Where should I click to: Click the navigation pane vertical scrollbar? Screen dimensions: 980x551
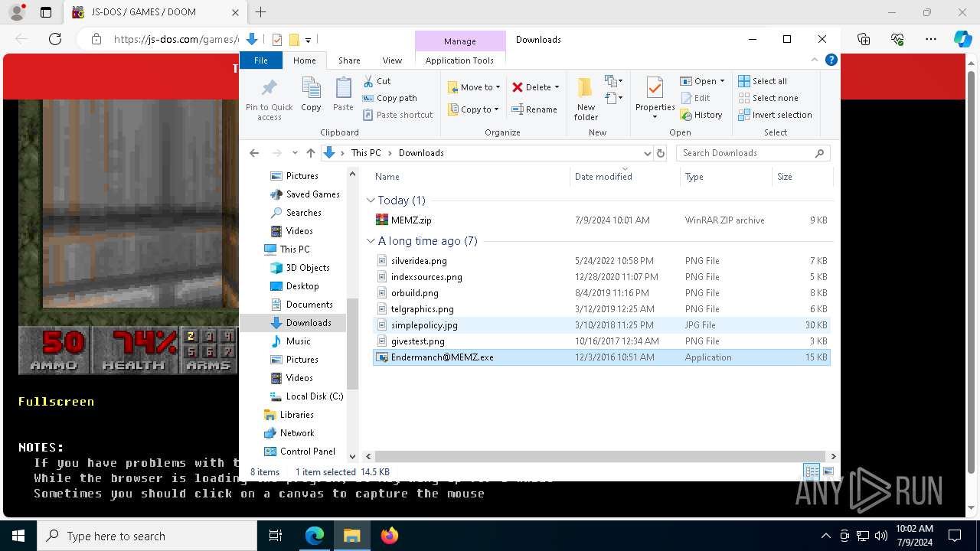[x=352, y=344]
